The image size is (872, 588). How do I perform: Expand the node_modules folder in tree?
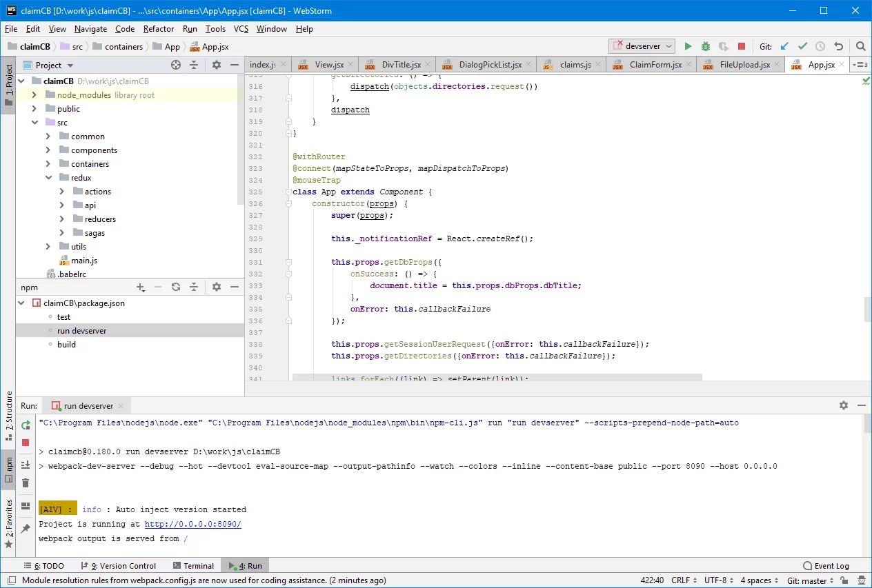(x=34, y=95)
